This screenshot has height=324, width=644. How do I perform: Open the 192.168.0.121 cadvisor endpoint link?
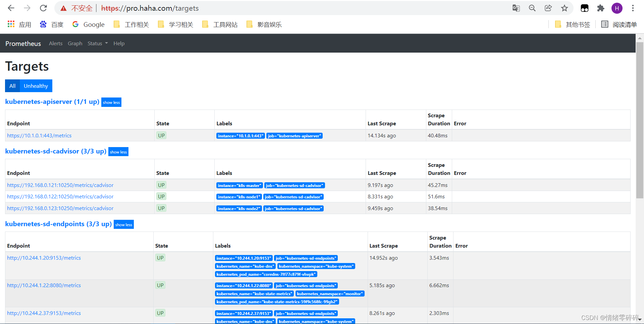point(60,185)
